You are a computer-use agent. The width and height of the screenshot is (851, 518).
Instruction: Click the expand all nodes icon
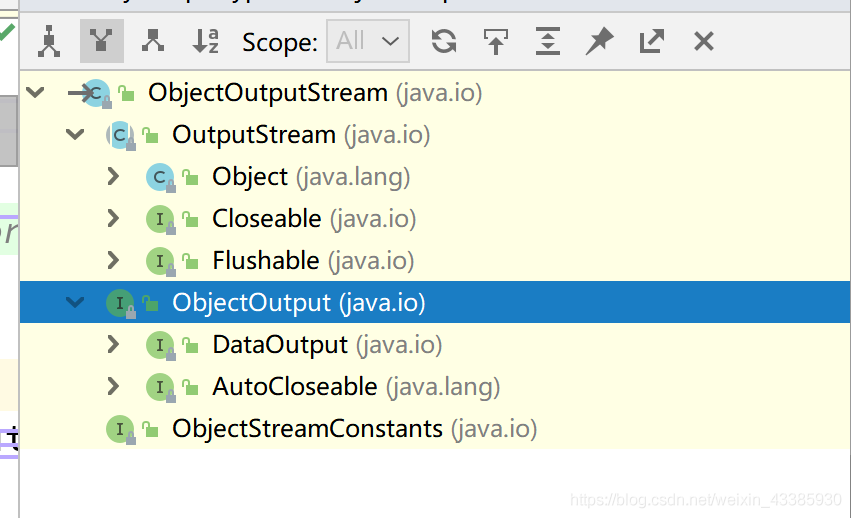pyautogui.click(x=548, y=41)
